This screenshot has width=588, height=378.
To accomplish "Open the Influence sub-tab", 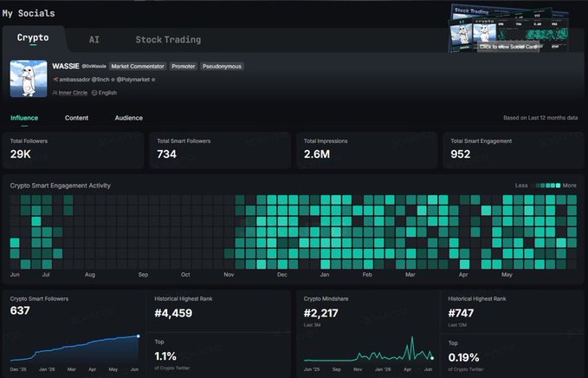I will pos(24,118).
